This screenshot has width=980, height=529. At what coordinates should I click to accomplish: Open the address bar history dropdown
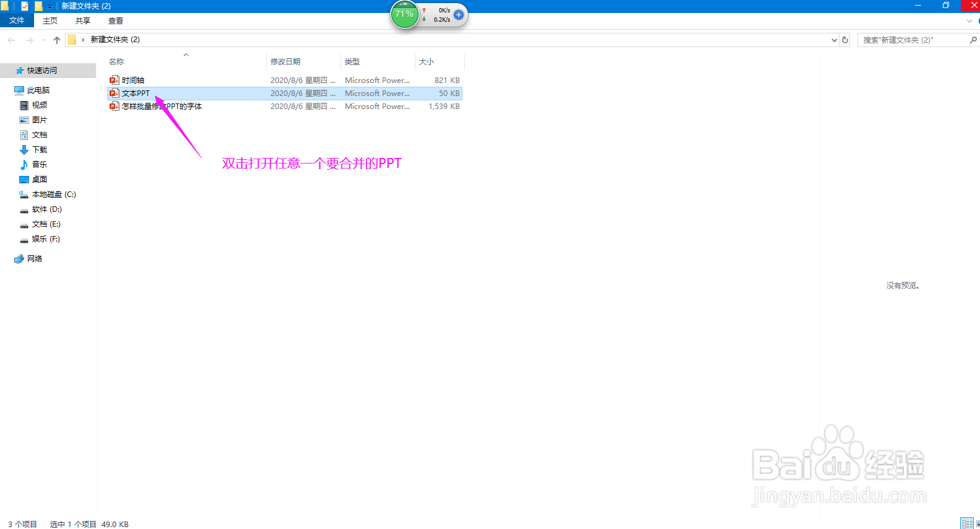[x=834, y=40]
